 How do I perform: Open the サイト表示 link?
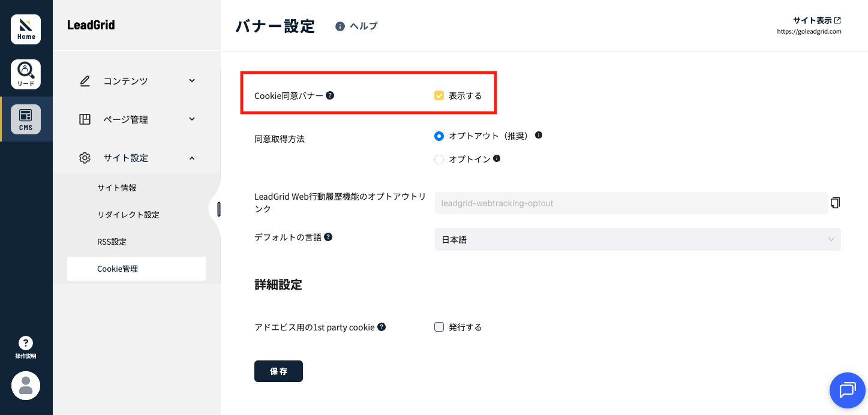[x=817, y=20]
